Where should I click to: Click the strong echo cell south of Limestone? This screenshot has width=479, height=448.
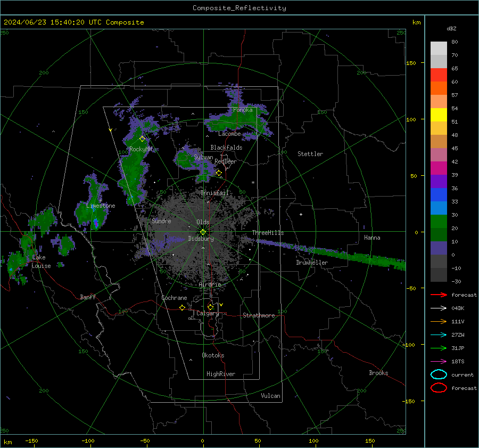96,223
